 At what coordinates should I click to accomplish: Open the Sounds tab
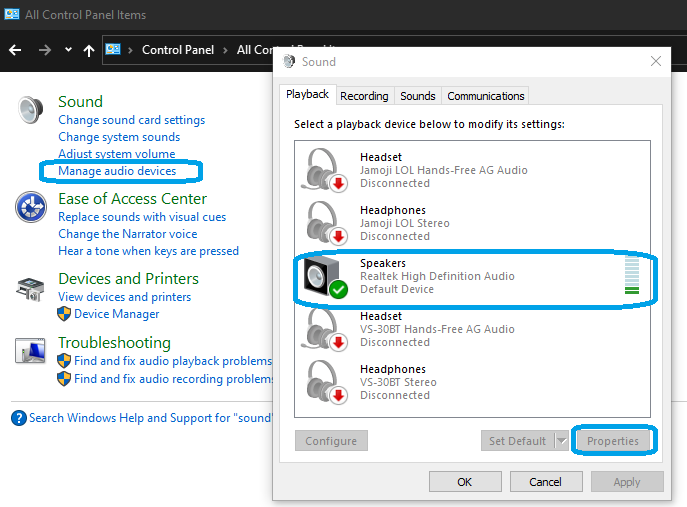418,96
